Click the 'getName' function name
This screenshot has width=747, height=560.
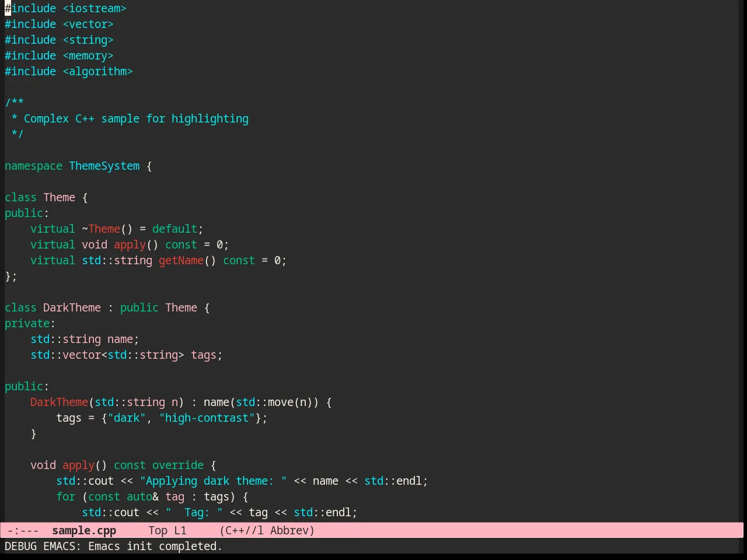[181, 260]
